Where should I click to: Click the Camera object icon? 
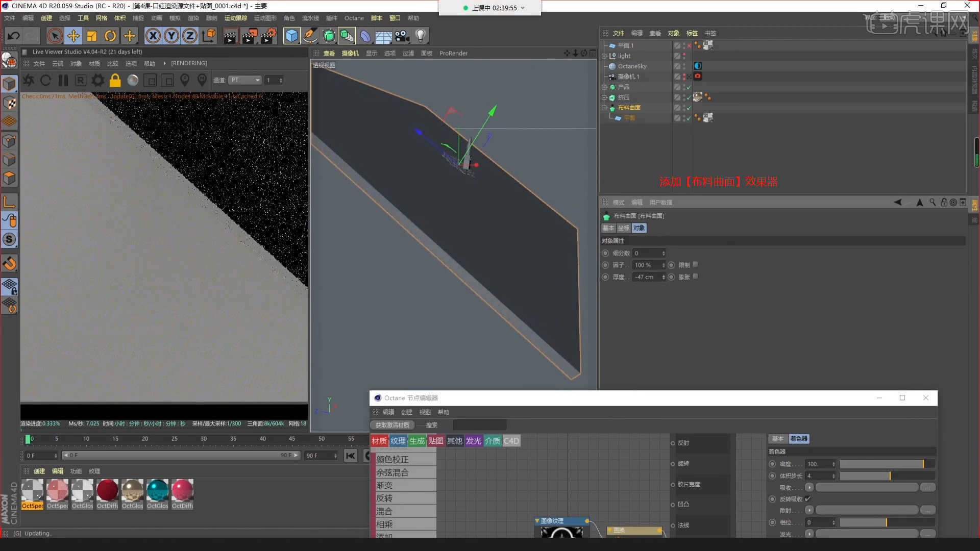click(402, 36)
